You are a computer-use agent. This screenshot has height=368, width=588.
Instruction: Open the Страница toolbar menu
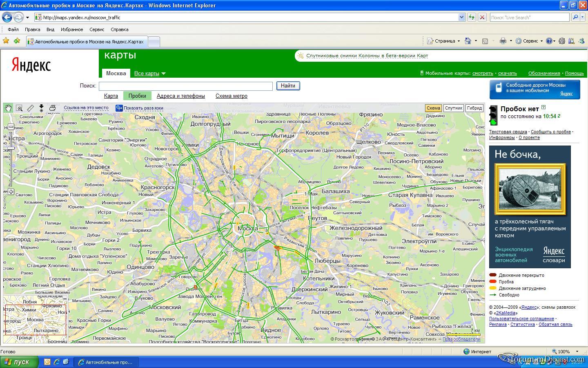[x=443, y=41]
